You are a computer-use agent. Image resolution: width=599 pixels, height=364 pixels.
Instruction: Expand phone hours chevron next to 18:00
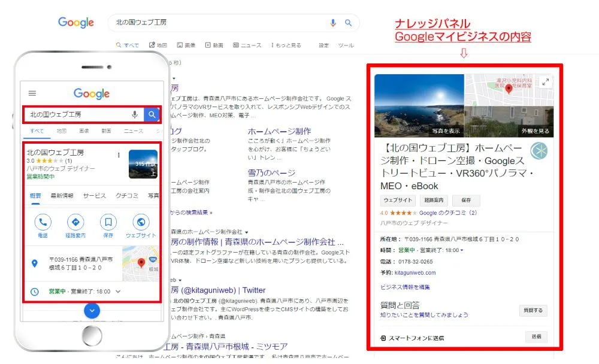tap(118, 292)
